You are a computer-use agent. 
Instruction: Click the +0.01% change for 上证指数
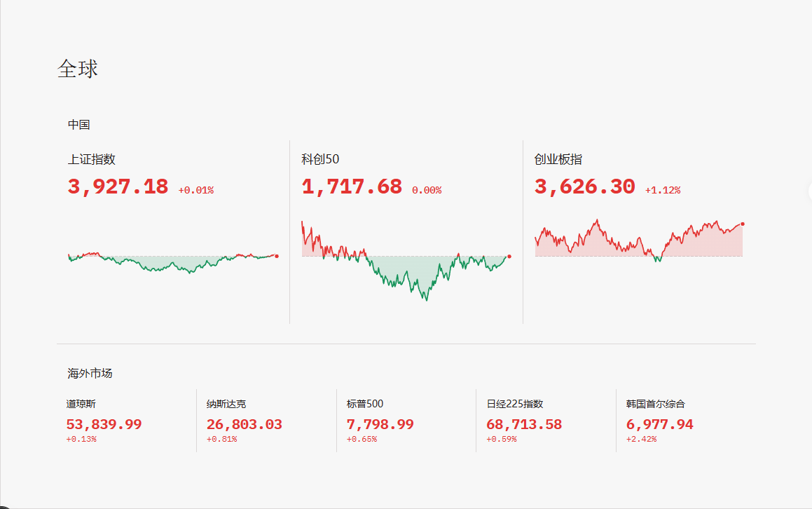[x=195, y=190]
